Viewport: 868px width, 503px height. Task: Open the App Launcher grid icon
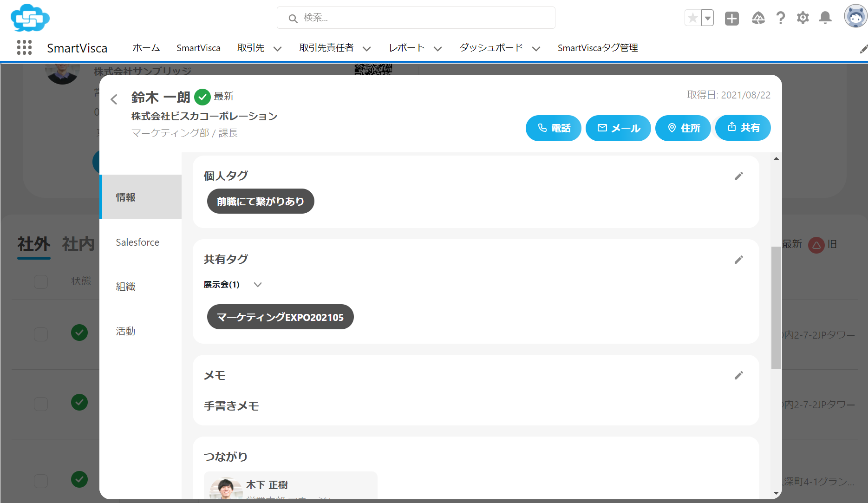point(24,47)
